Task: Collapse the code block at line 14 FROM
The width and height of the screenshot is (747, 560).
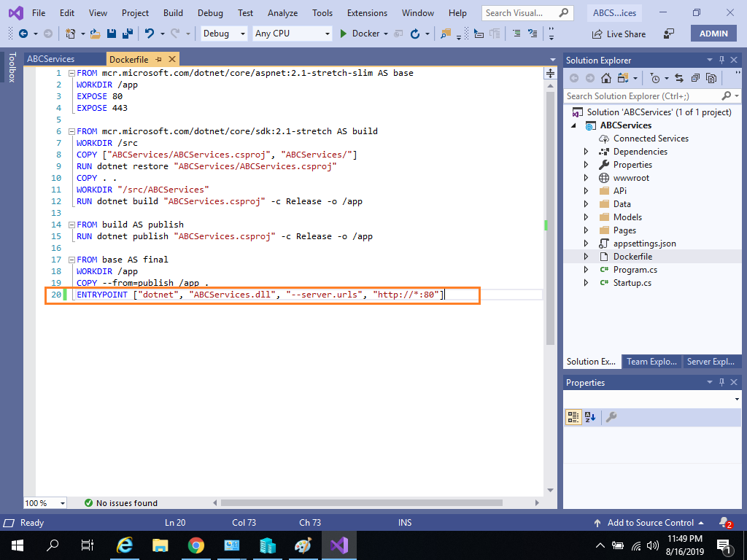Action: coord(72,225)
